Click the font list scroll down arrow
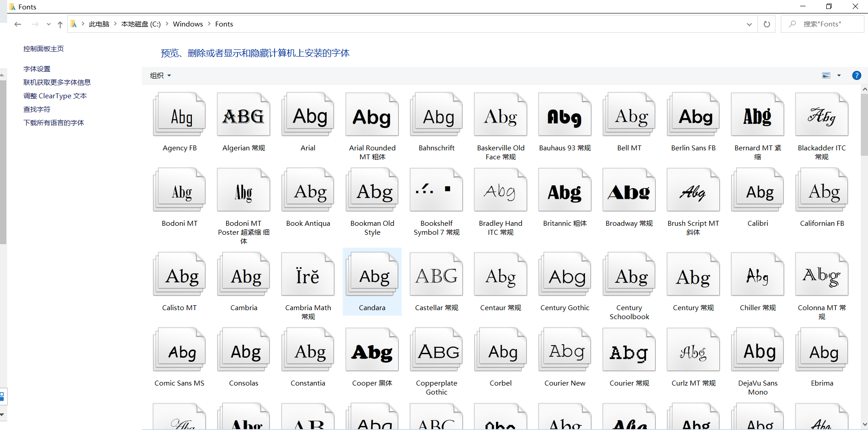This screenshot has height=430, width=868. pyautogui.click(x=864, y=424)
